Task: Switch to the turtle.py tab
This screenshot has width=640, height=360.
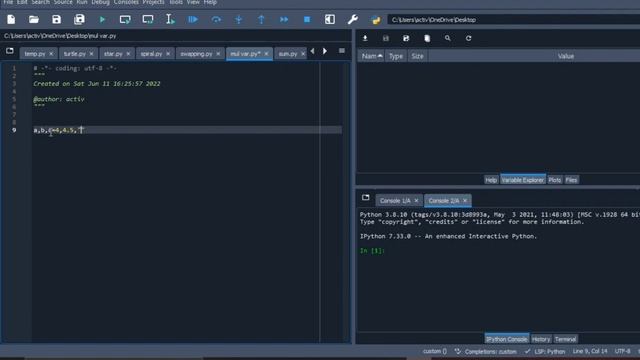Action: tap(75, 53)
